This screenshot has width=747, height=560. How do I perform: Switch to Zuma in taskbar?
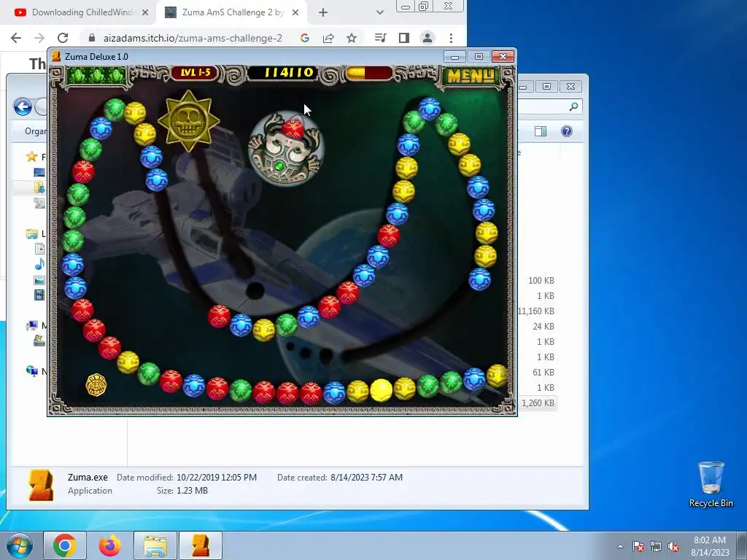201,545
